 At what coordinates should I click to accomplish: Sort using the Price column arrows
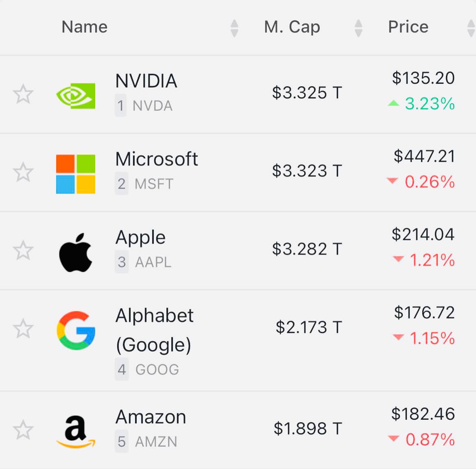471,28
